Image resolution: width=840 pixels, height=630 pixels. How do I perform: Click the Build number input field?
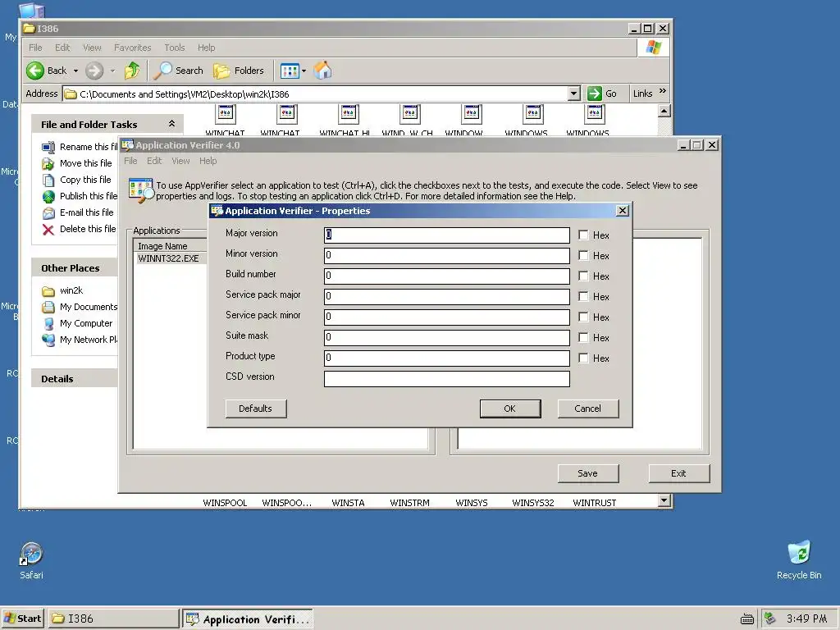click(x=447, y=276)
